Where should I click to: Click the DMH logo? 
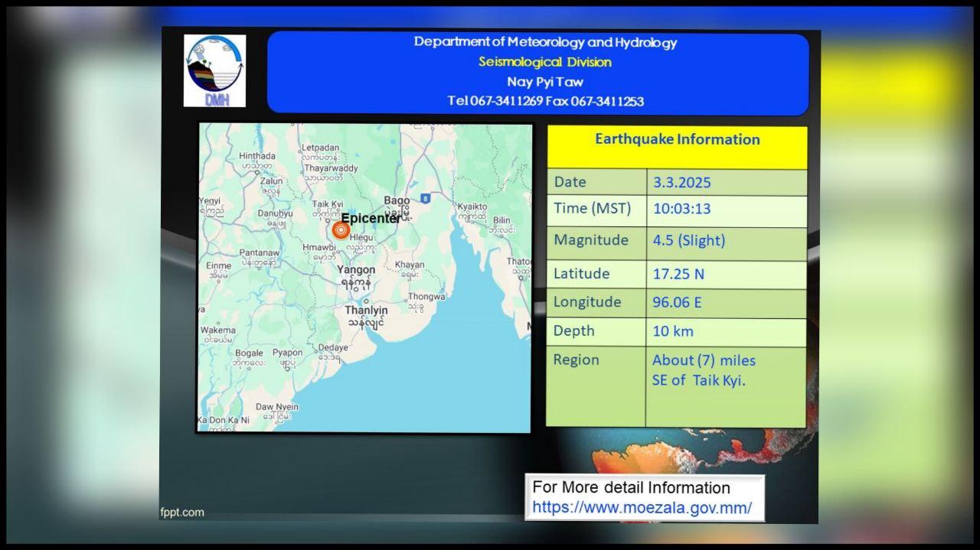[x=215, y=70]
